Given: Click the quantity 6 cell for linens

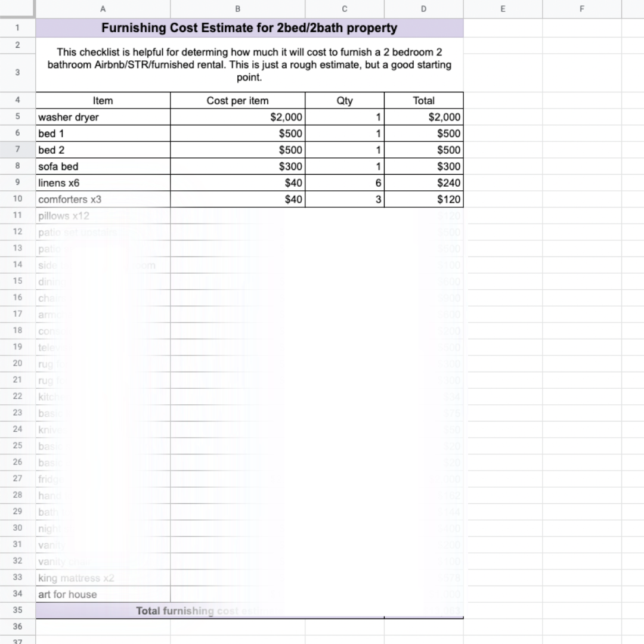Looking at the screenshot, I should coord(344,183).
